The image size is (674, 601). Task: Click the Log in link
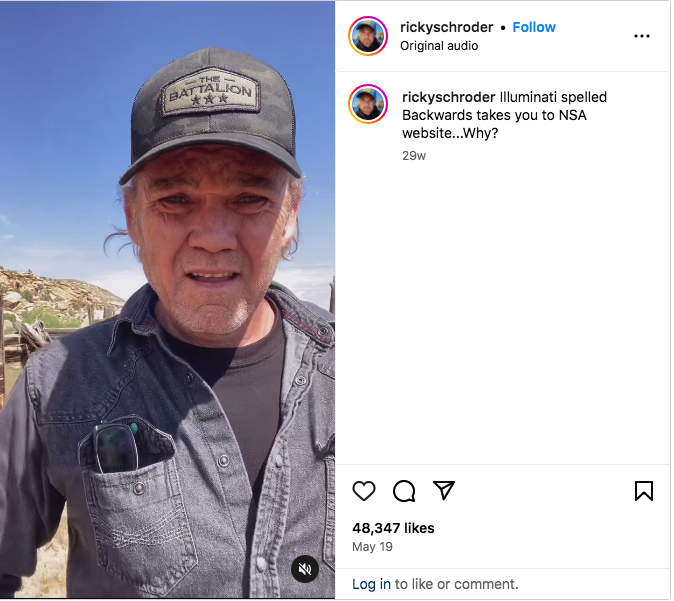coord(371,584)
